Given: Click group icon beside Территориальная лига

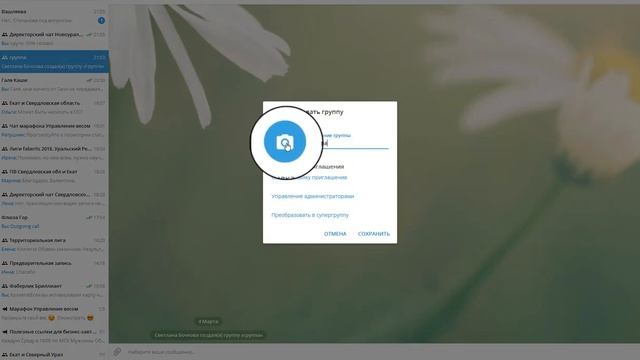Looking at the screenshot, I should (x=4, y=240).
